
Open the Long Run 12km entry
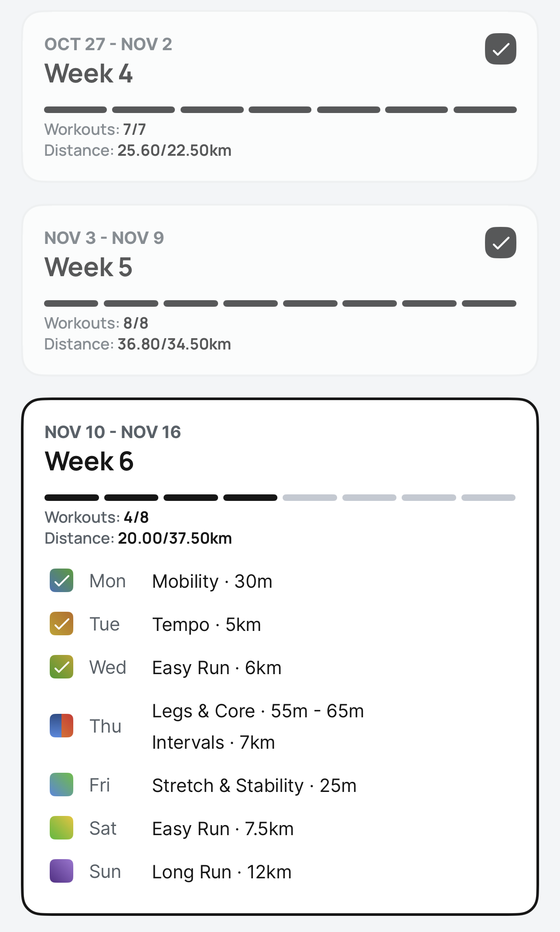(x=222, y=872)
